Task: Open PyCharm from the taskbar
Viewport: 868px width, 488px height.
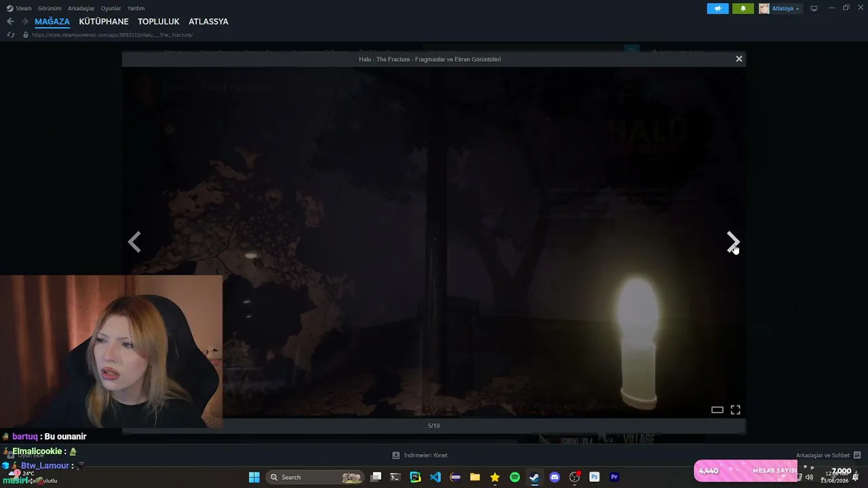Action: 415,477
